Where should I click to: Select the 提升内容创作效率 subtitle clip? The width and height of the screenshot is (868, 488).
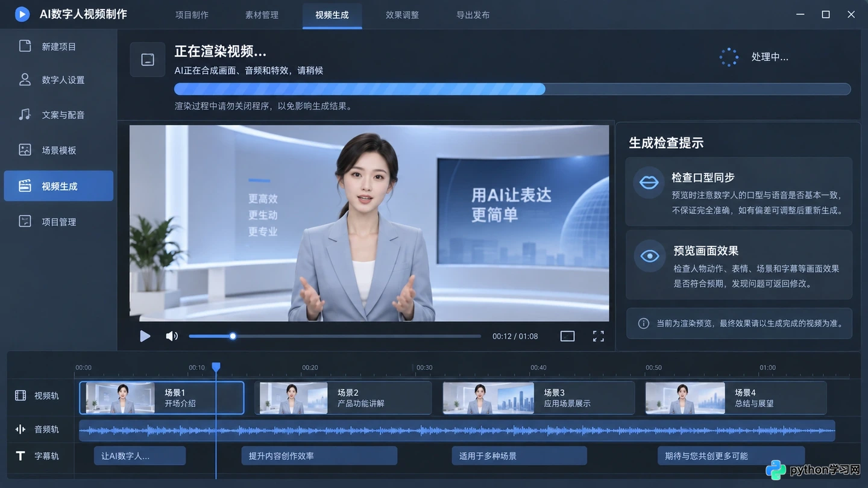point(319,456)
